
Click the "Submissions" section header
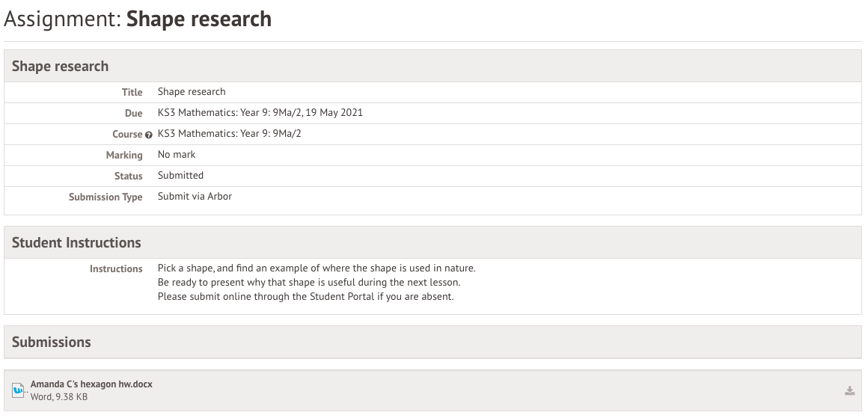51,342
